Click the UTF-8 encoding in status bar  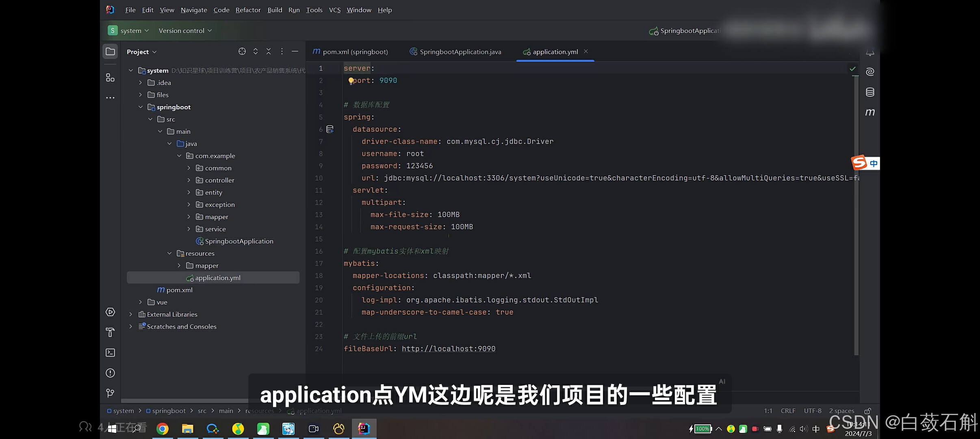[812, 411]
